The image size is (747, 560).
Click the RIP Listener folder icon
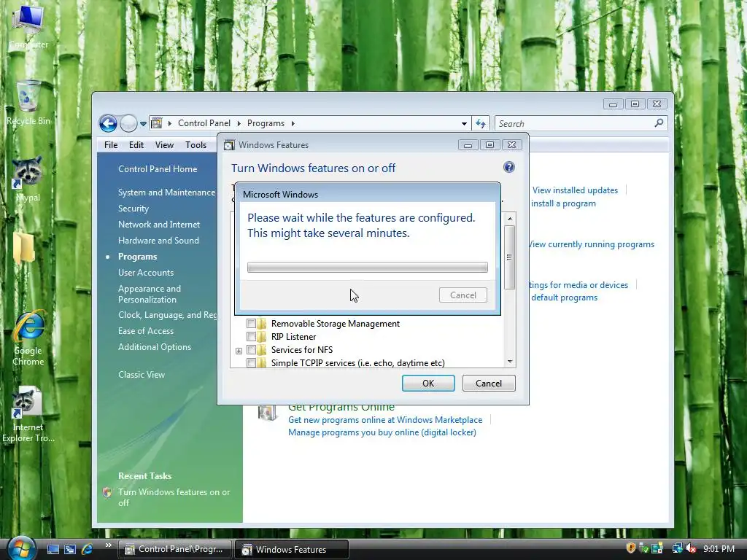[x=262, y=337]
